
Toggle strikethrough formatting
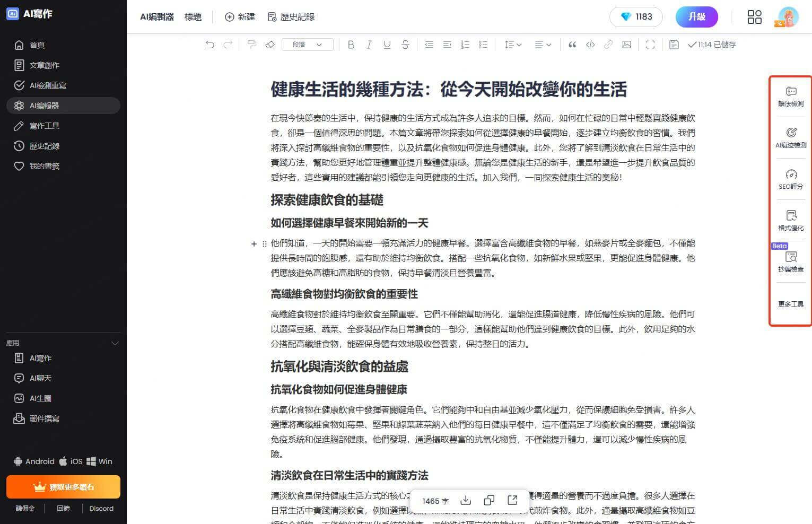tap(405, 45)
